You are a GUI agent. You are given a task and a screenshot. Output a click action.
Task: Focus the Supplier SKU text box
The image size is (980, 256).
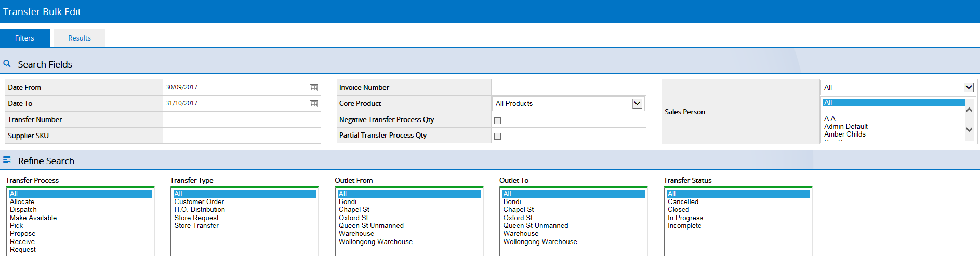point(242,136)
